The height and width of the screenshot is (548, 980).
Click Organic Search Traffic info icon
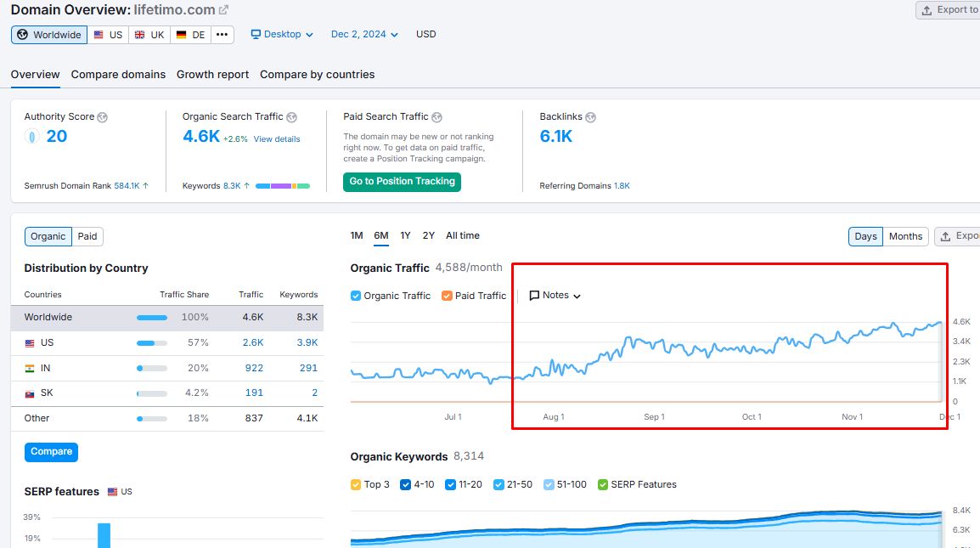point(291,117)
